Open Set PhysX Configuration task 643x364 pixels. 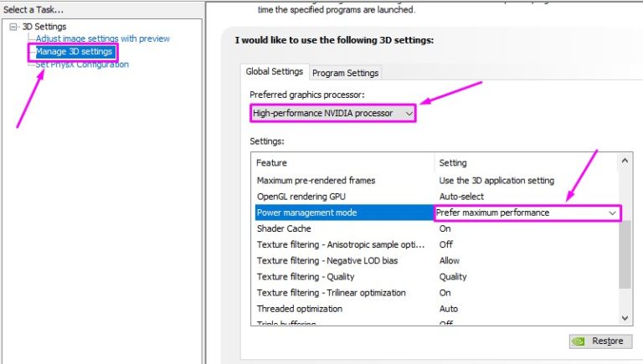[82, 64]
